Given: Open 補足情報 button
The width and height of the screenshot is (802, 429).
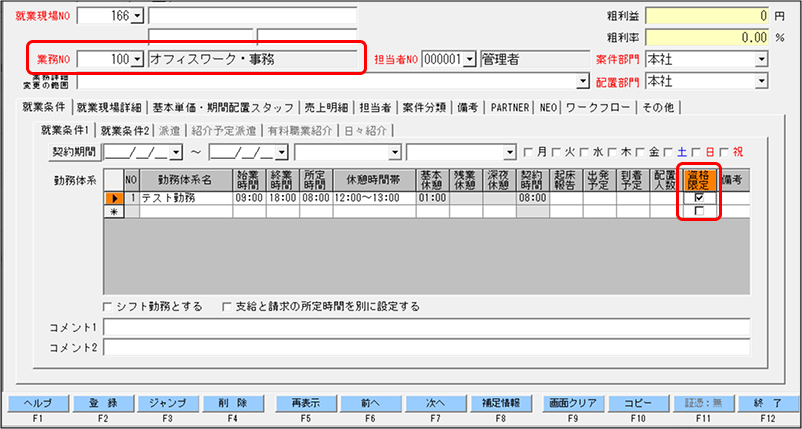Looking at the screenshot, I should [500, 402].
